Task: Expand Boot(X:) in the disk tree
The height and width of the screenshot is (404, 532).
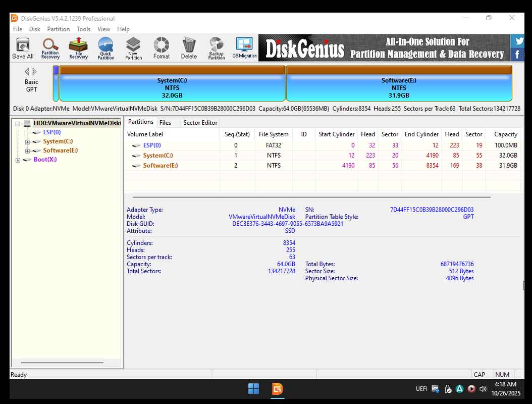Action: [18, 160]
